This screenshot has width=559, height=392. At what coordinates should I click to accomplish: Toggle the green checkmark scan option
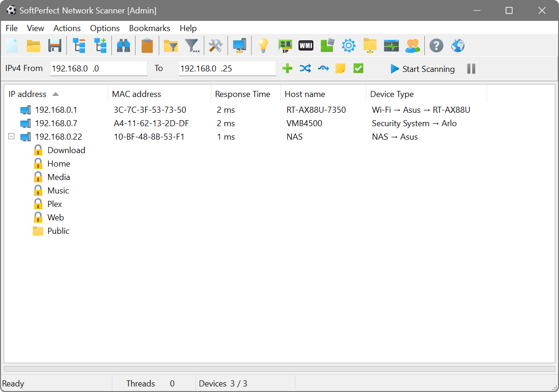pos(358,68)
